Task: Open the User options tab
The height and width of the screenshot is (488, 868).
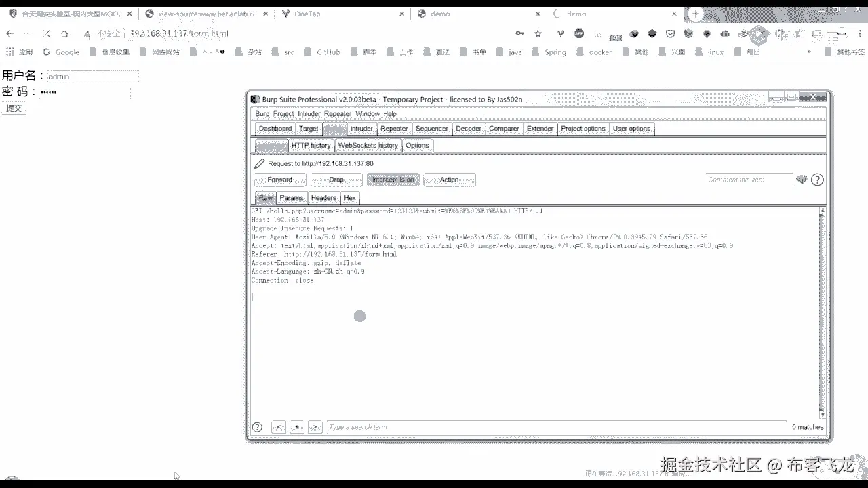Action: pyautogui.click(x=632, y=129)
